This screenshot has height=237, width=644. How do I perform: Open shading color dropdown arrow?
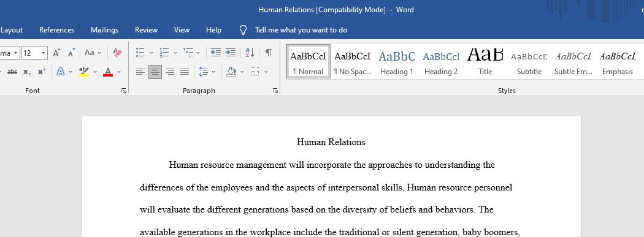242,72
